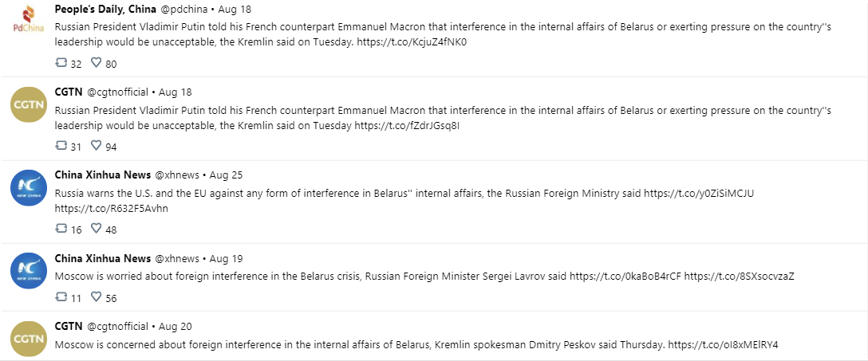Like the People's Daily tweet with 80 likes

[96, 63]
